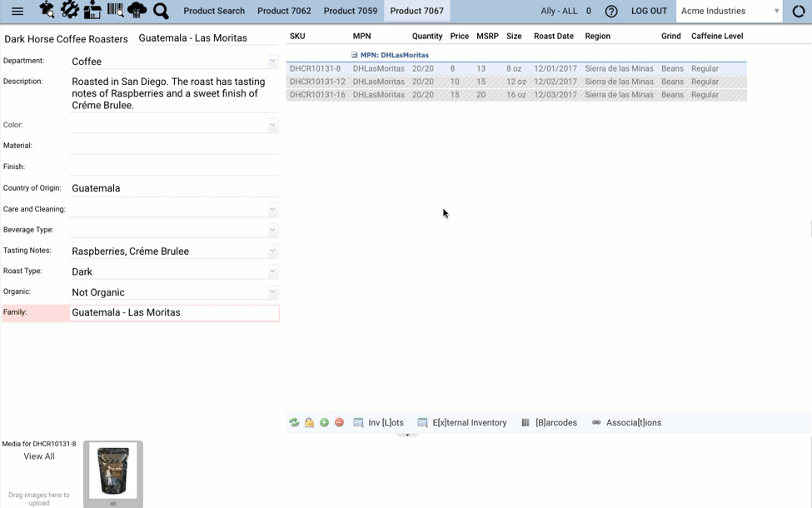
Task: Open the gear and wrench settings icon
Action: tap(69, 10)
